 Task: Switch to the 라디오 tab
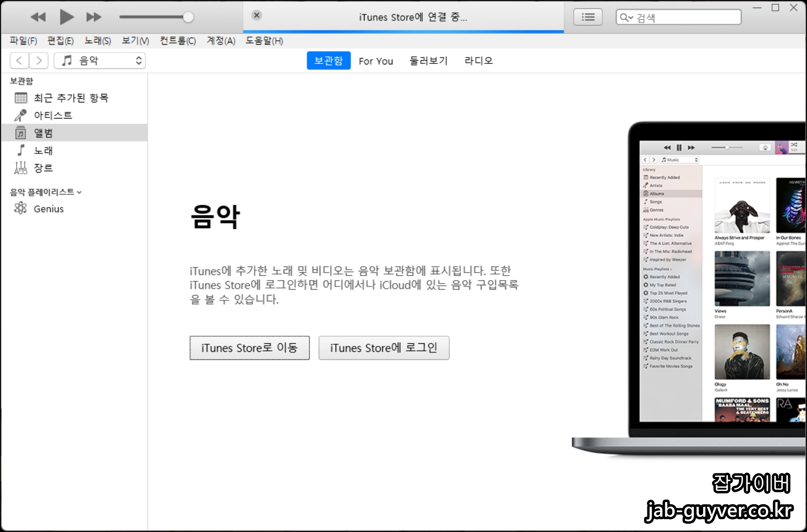click(x=479, y=61)
